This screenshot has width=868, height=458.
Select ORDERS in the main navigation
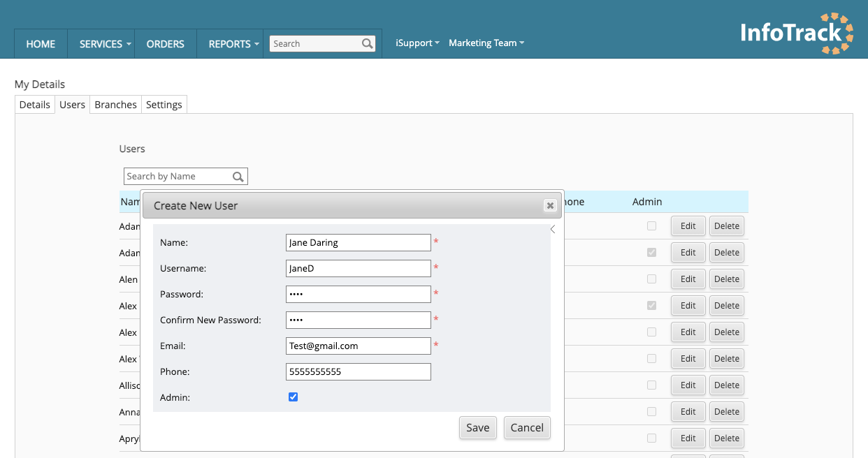(165, 43)
